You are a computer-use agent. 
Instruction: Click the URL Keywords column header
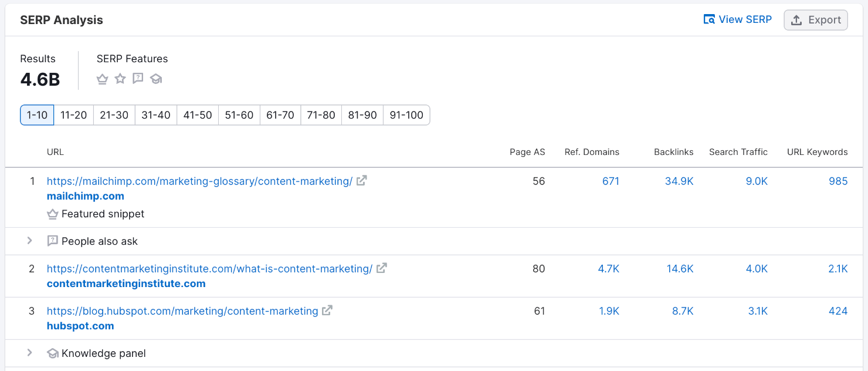[818, 152]
